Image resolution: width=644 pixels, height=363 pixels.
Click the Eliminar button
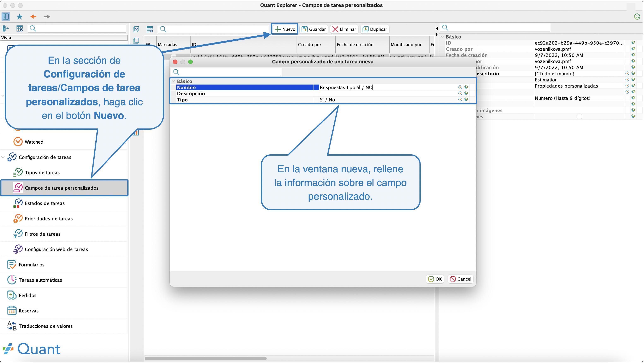(344, 29)
